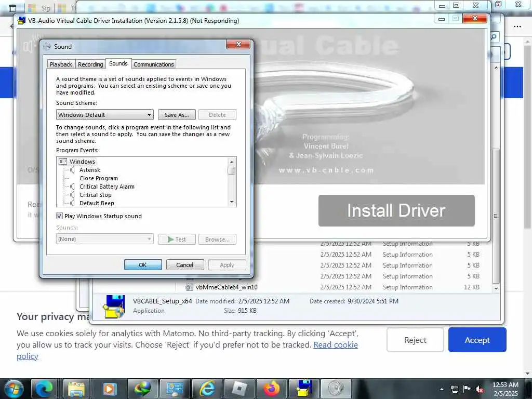This screenshot has height=399, width=532.
Task: Select the VB-Cable installer taskbar icon
Action: tap(304, 389)
